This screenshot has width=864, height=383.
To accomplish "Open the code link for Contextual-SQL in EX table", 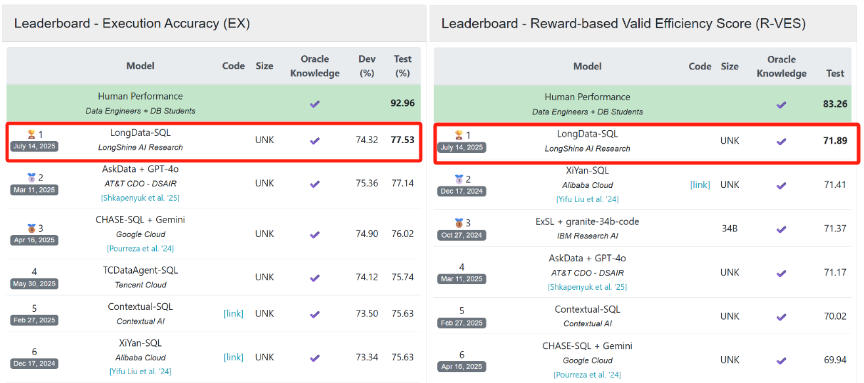I will click(x=233, y=314).
